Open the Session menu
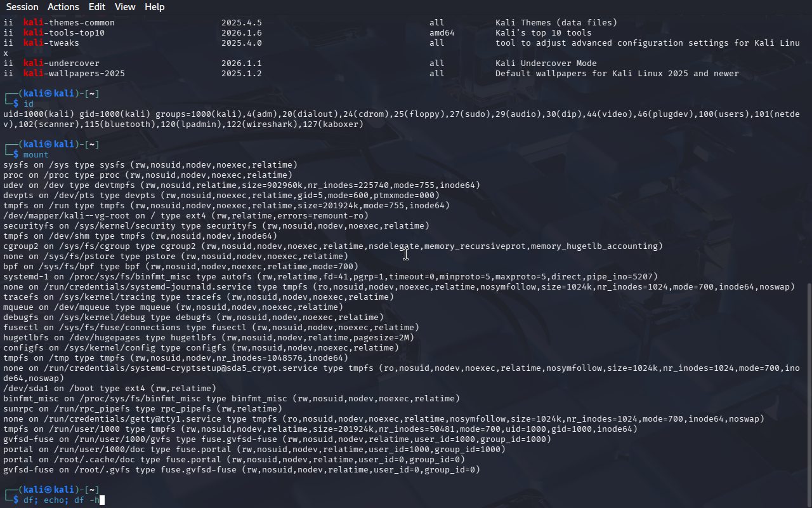The width and height of the screenshot is (812, 508). 22,7
